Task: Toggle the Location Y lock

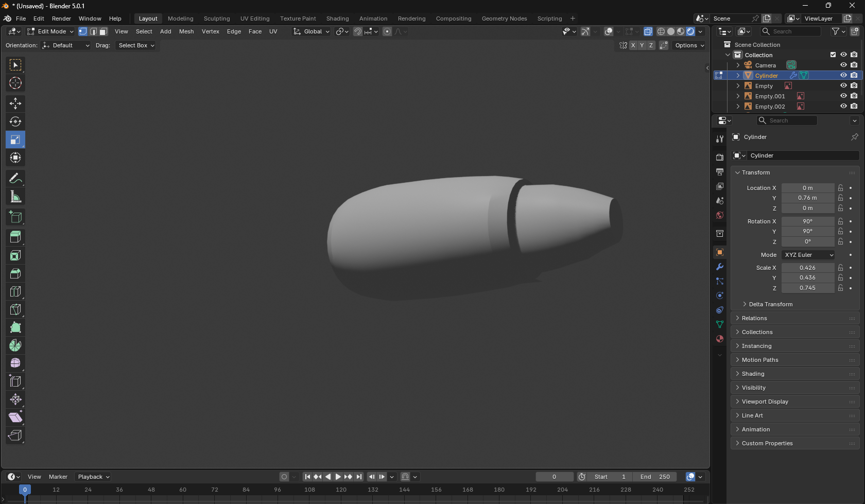Action: (840, 198)
